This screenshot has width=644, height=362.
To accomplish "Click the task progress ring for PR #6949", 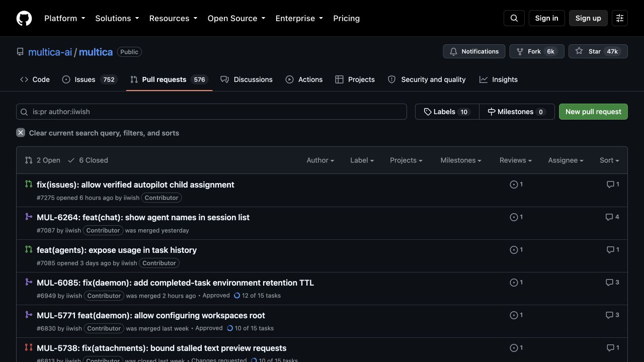I will (237, 296).
